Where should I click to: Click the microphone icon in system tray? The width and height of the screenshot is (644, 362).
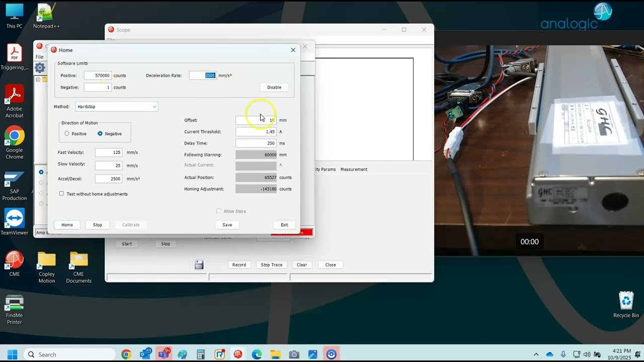pyautogui.click(x=563, y=354)
